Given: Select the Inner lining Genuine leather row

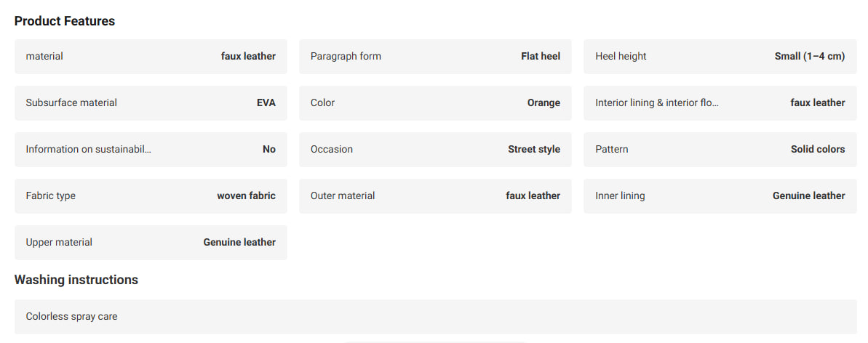Looking at the screenshot, I should coord(720,195).
